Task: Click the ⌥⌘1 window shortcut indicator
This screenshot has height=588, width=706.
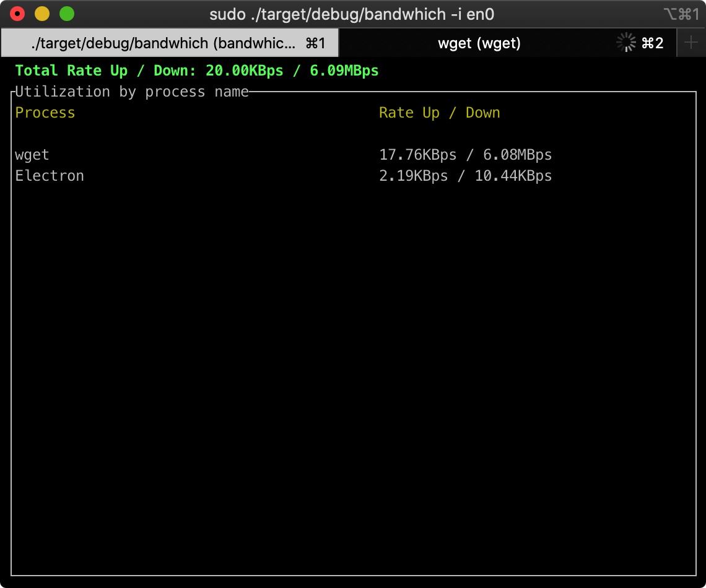Action: (x=682, y=14)
